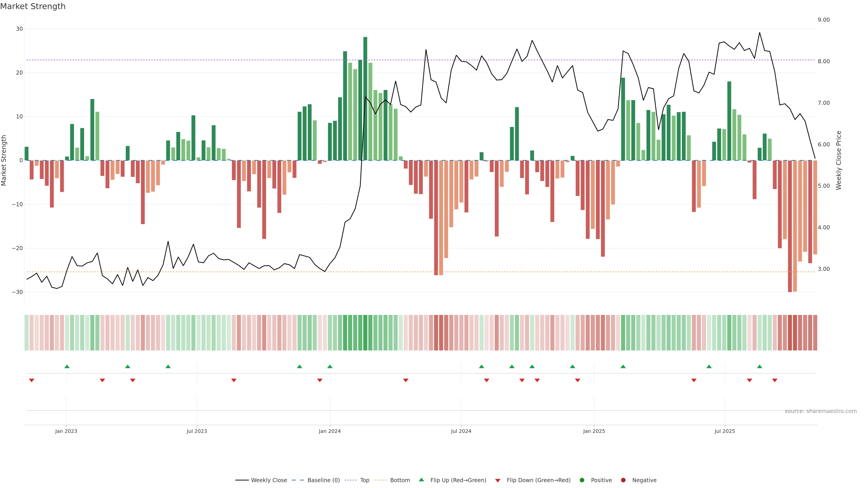Click Flip Down red triangle legend icon

point(498,481)
